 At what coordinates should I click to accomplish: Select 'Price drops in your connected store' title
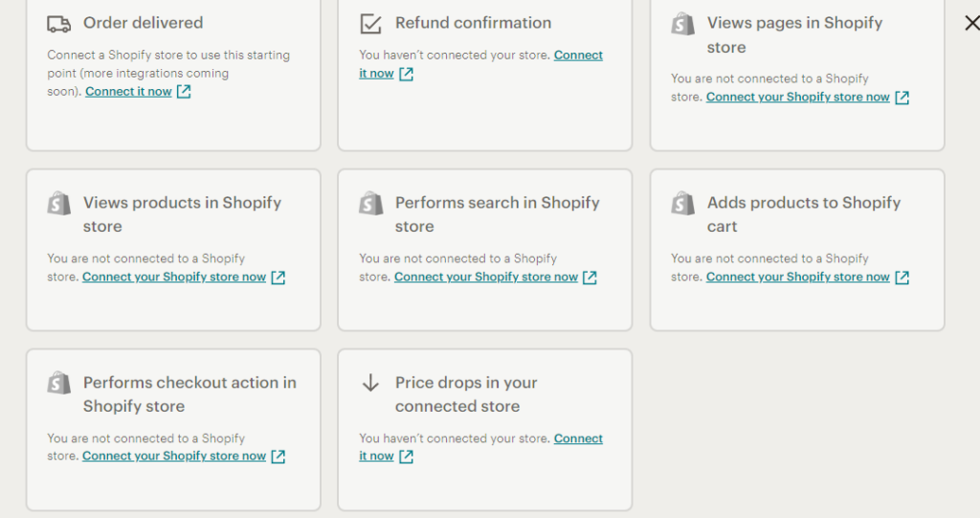[466, 394]
